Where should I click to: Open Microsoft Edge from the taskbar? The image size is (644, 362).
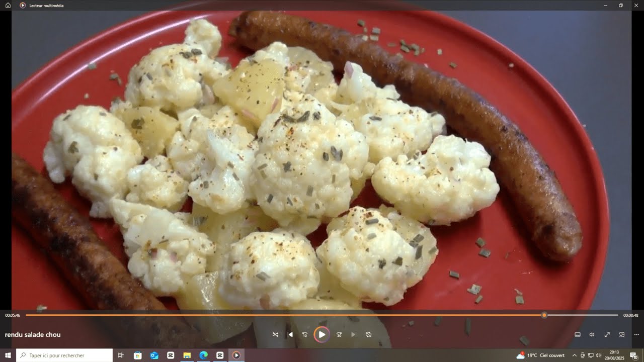tap(203, 355)
